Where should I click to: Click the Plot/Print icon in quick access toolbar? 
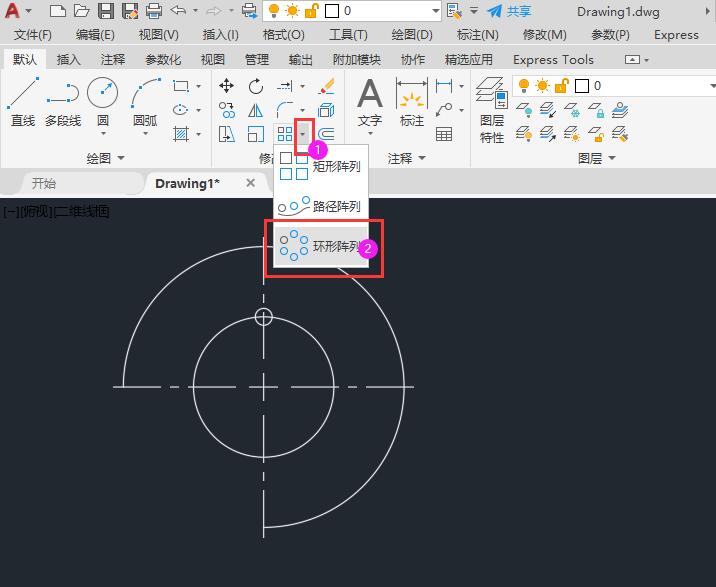point(154,11)
